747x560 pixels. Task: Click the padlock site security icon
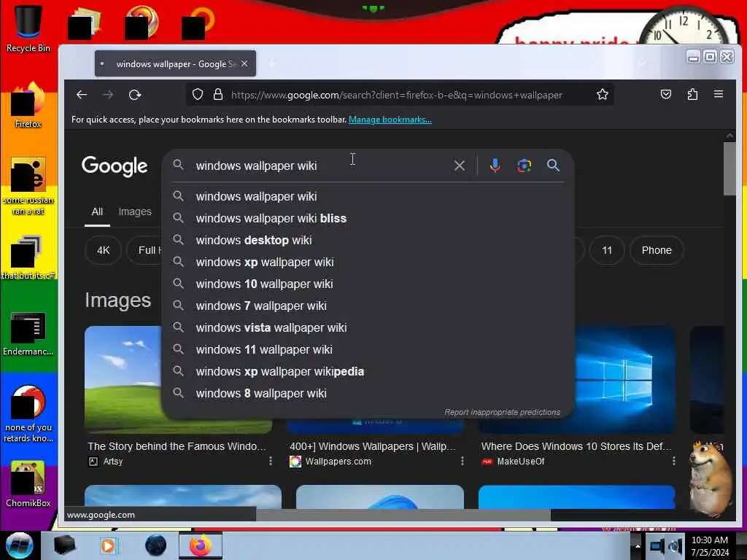coord(217,95)
